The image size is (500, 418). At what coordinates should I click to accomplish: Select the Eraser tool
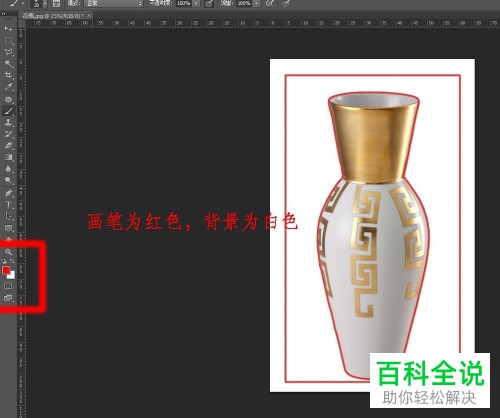(8, 145)
